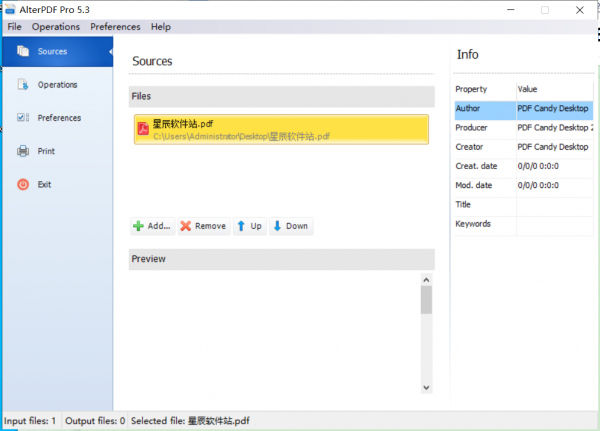The height and width of the screenshot is (431, 600).
Task: Click the red Exit power icon
Action: [x=23, y=184]
